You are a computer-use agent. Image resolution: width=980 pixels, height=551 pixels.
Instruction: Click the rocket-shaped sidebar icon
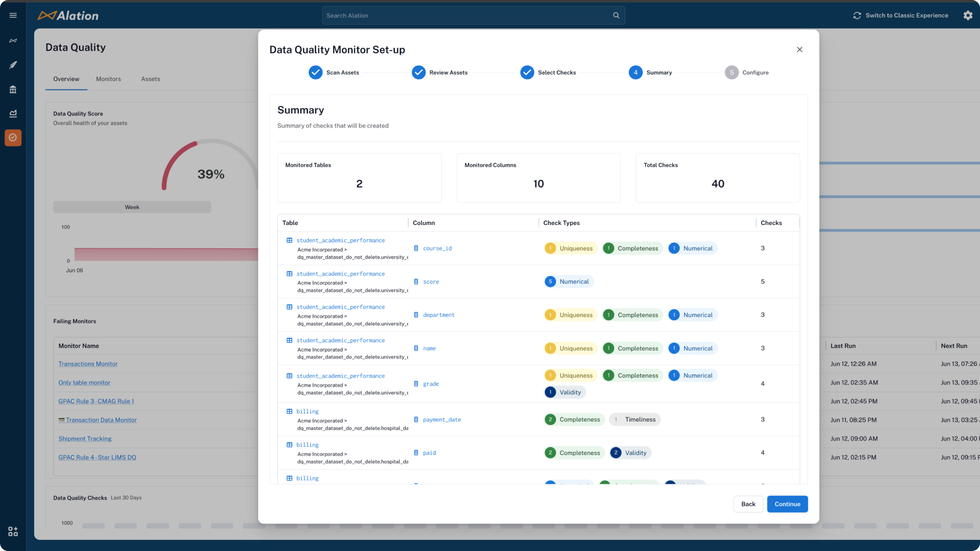coord(13,65)
